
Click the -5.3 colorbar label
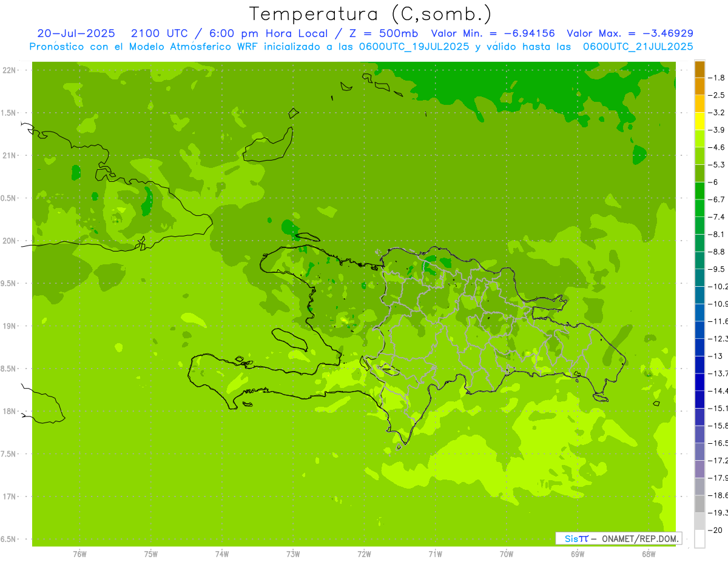716,165
